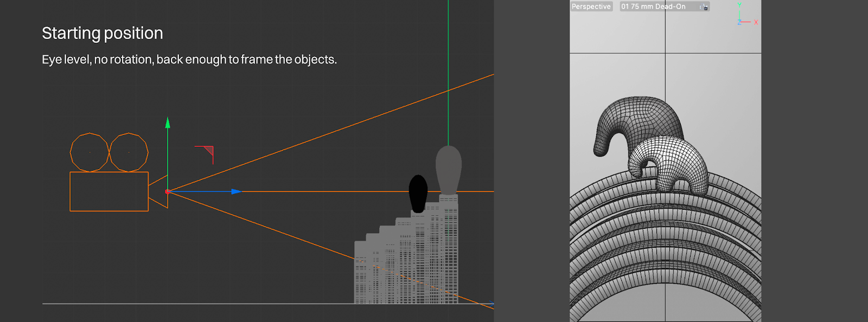Click the Y axis on the orientation gizmo
Viewport: 868px width, 322px height.
coord(739,5)
